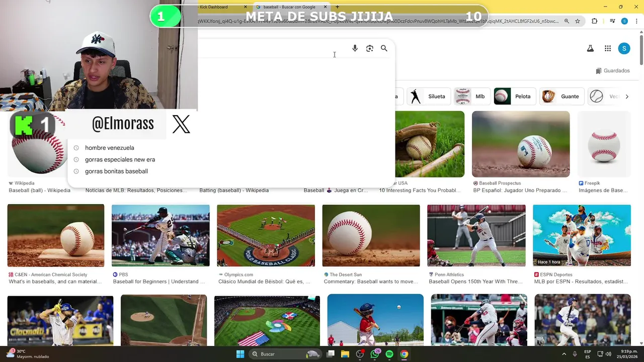Select the Guante filter chip
Viewport: 644px width, 362px height.
click(x=561, y=97)
